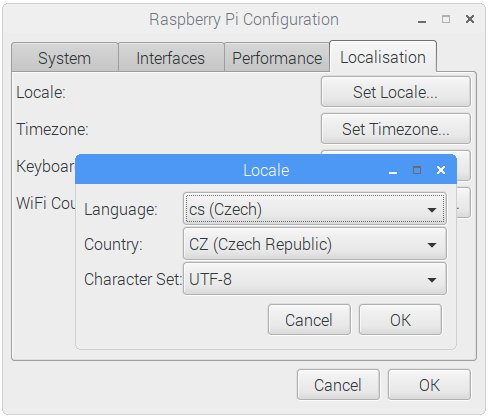The height and width of the screenshot is (418, 490).
Task: Click the Timezone: label
Action: point(52,129)
